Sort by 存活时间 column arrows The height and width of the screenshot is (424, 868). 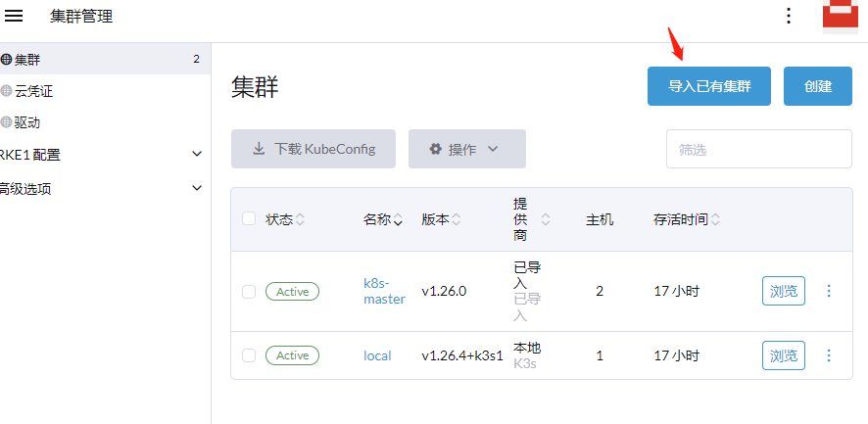tap(715, 219)
